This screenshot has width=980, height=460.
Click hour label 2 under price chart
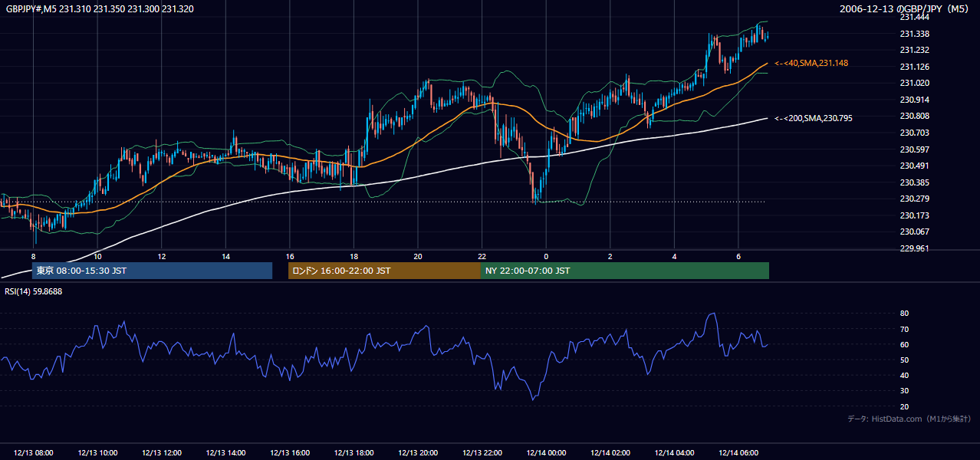point(610,256)
